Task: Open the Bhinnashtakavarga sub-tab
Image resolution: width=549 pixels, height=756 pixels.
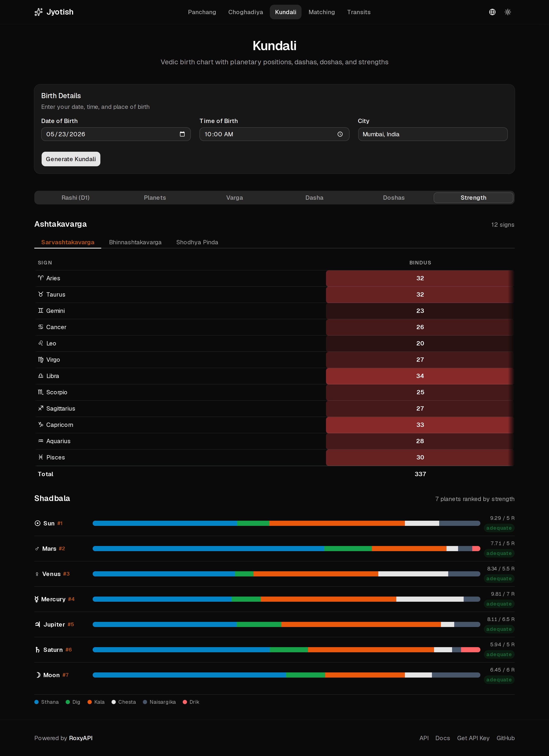Action: click(135, 242)
